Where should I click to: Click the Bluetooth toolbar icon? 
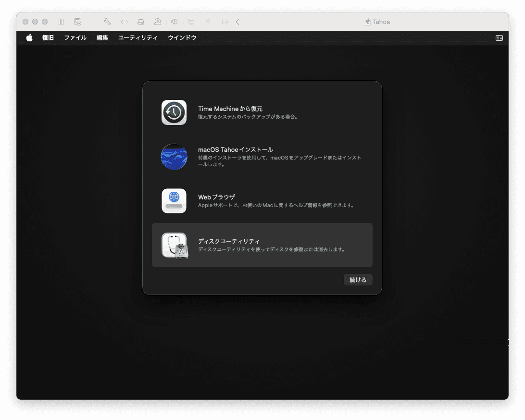[x=208, y=22]
